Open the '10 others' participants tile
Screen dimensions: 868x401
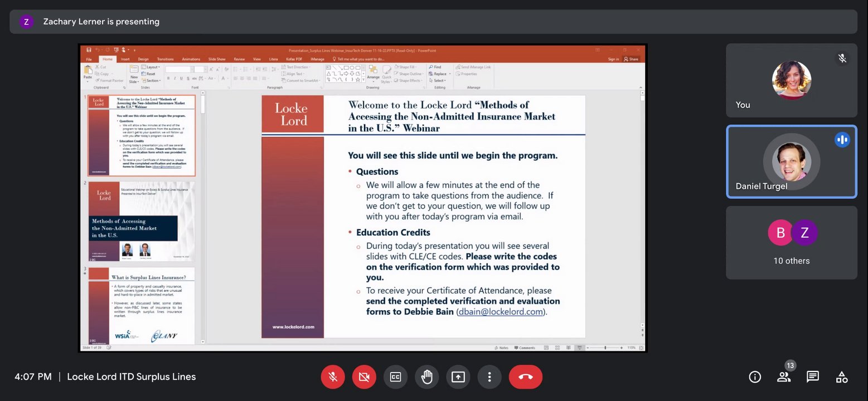point(791,243)
